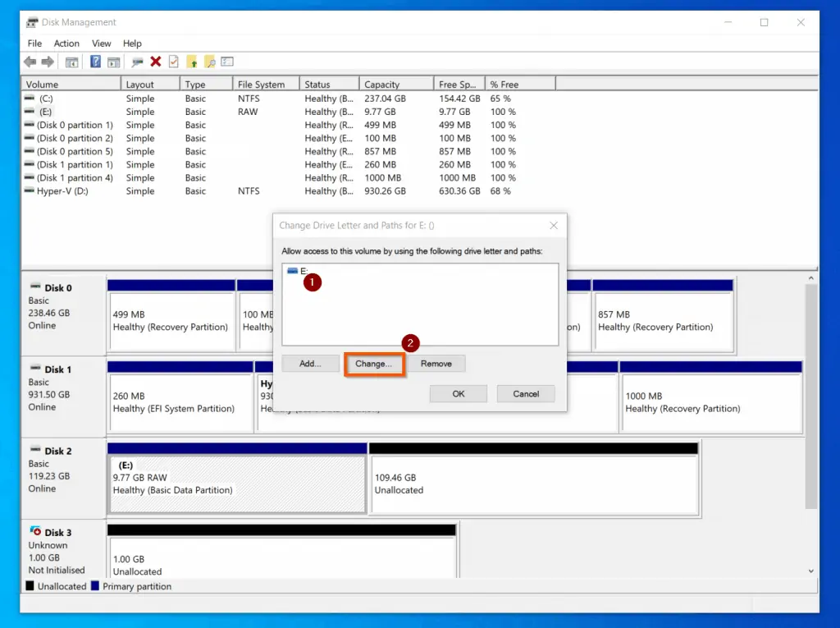840x628 pixels.
Task: Click the black Unallocated legend swatch
Action: click(30, 585)
